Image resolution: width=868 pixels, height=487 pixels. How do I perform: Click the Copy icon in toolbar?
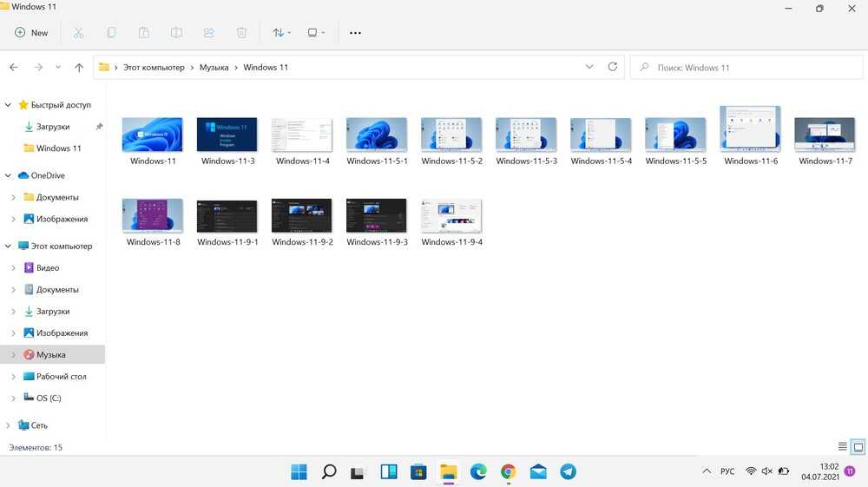[111, 33]
